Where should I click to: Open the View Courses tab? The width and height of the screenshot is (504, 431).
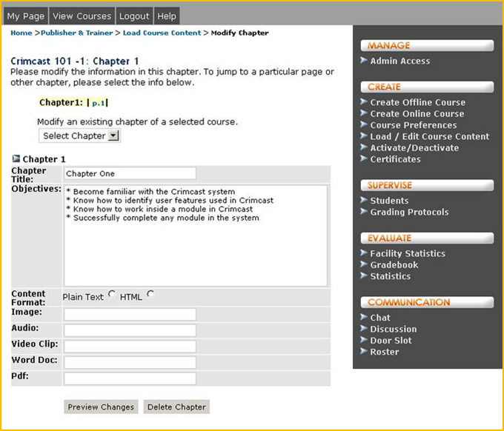[x=82, y=16]
